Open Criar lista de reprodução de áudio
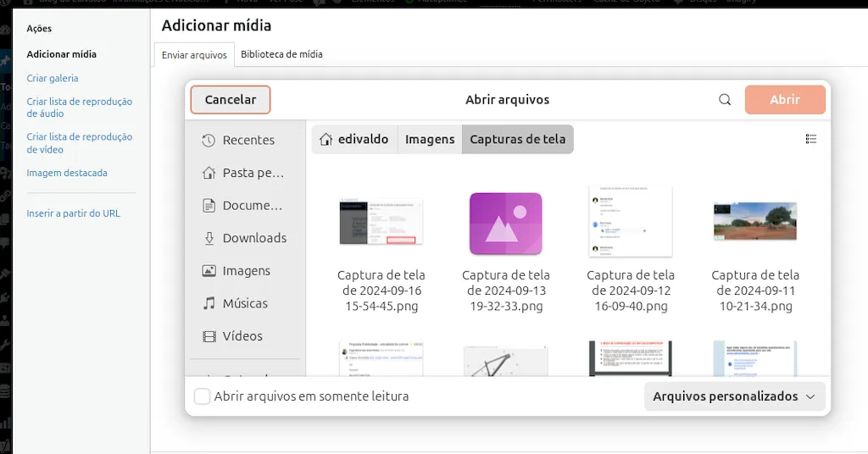868x454 pixels. [x=79, y=108]
